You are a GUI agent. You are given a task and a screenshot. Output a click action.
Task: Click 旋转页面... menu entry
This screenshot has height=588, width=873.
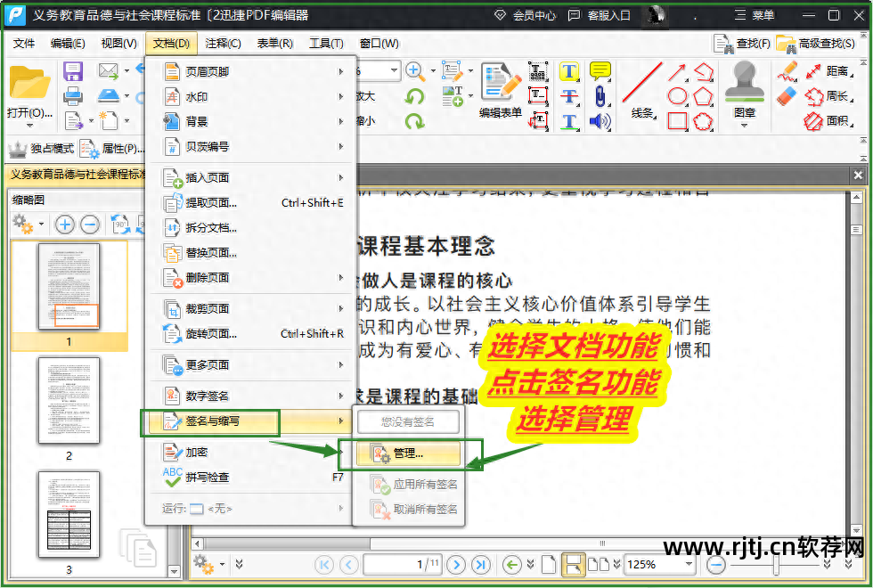[251, 333]
